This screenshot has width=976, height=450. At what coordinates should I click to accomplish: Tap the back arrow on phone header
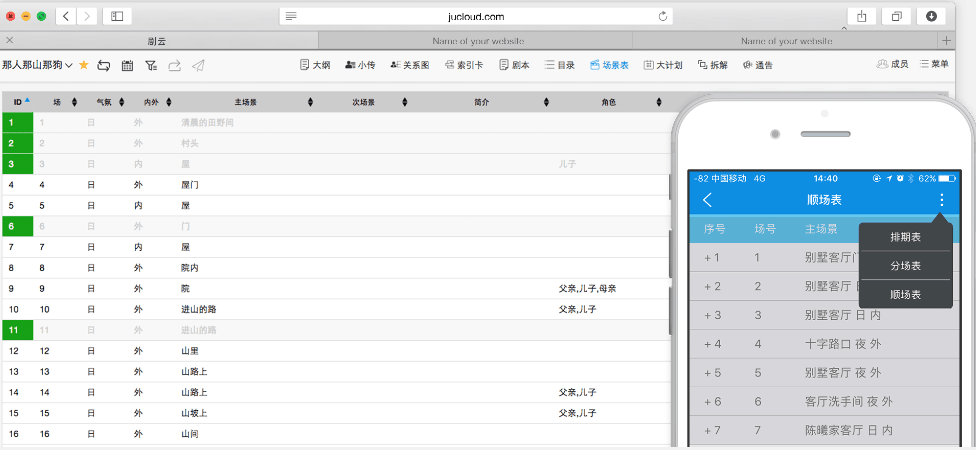coord(708,200)
